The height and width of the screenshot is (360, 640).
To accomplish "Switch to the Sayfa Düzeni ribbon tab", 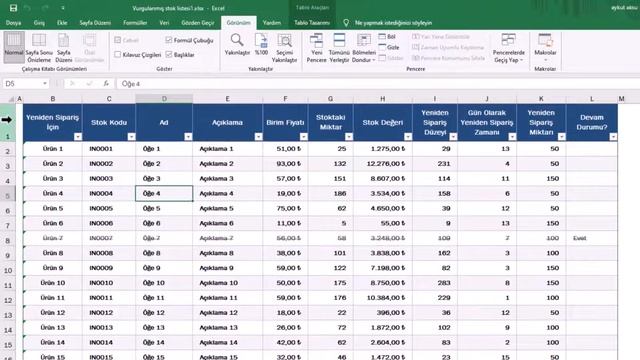I will [95, 23].
